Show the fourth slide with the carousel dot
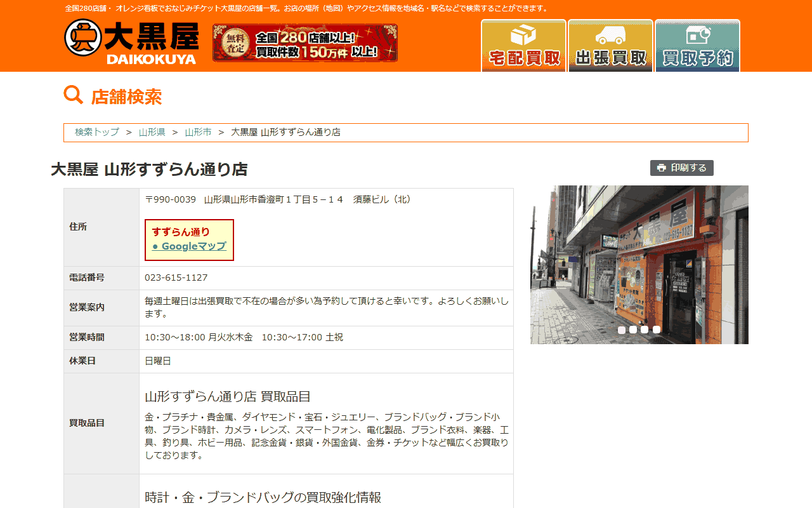Viewport: 812px width, 508px height. (x=657, y=330)
